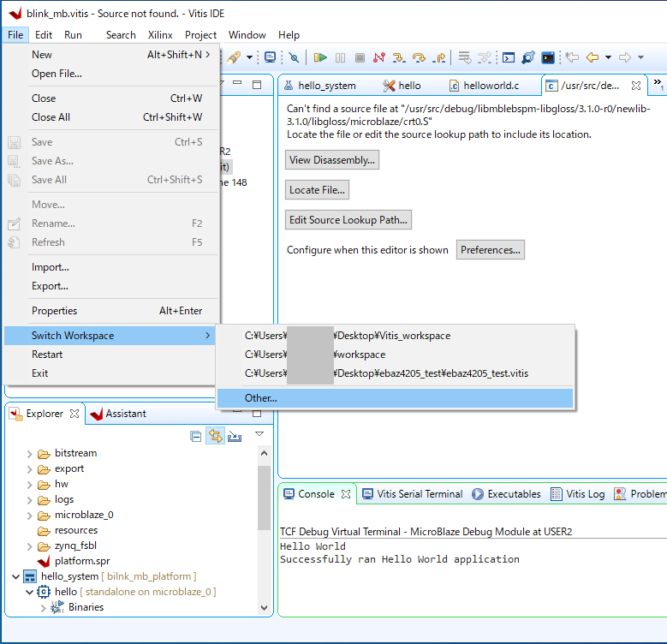Screen dimensions: 667x644
Task: Expand the zynq_fsbl folder
Action: (x=29, y=546)
